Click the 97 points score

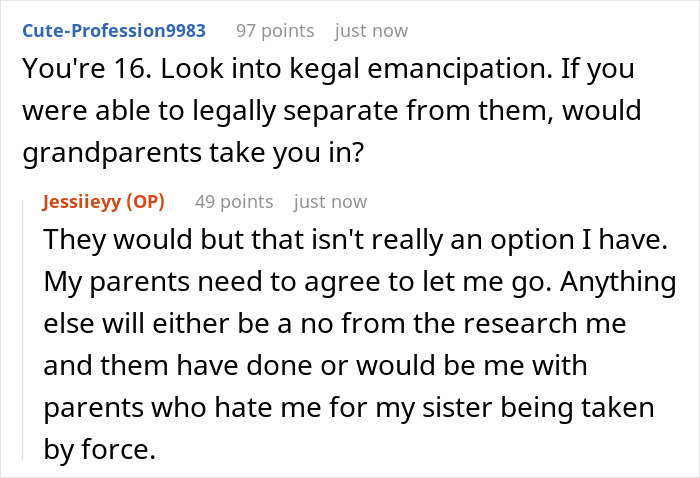(x=275, y=31)
